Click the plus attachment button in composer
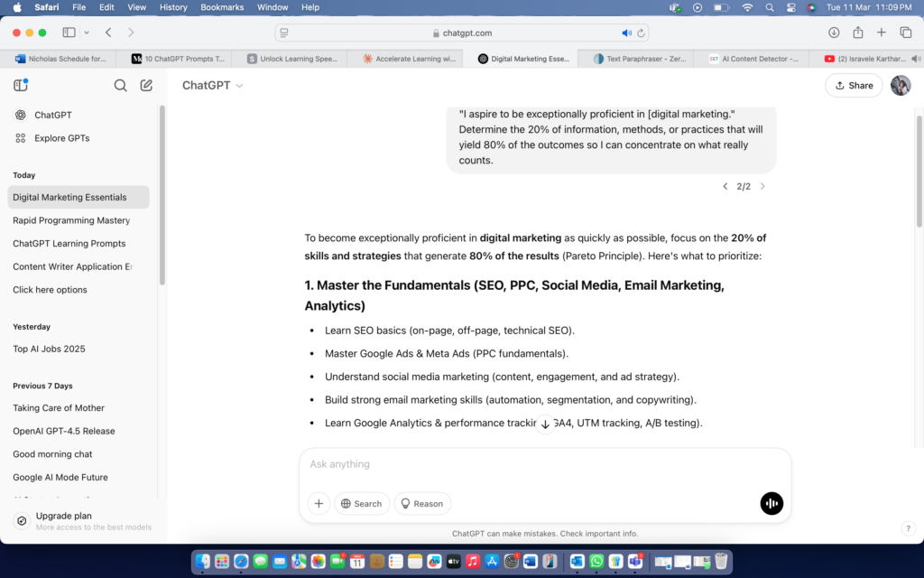924x578 pixels. coord(319,503)
